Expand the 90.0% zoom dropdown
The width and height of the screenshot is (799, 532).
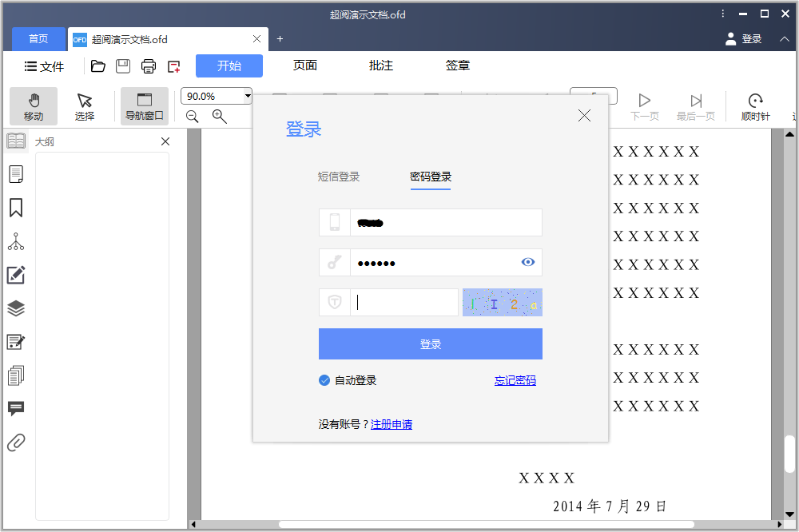[247, 96]
